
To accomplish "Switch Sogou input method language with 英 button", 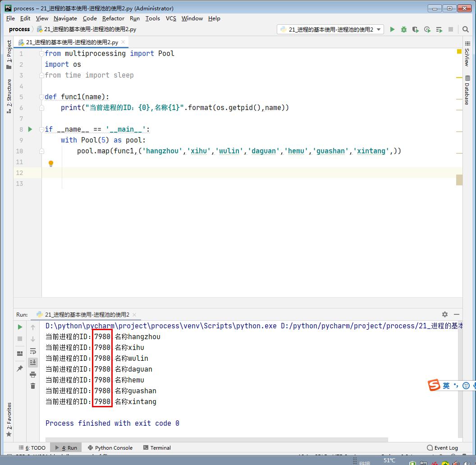I will coord(446,386).
